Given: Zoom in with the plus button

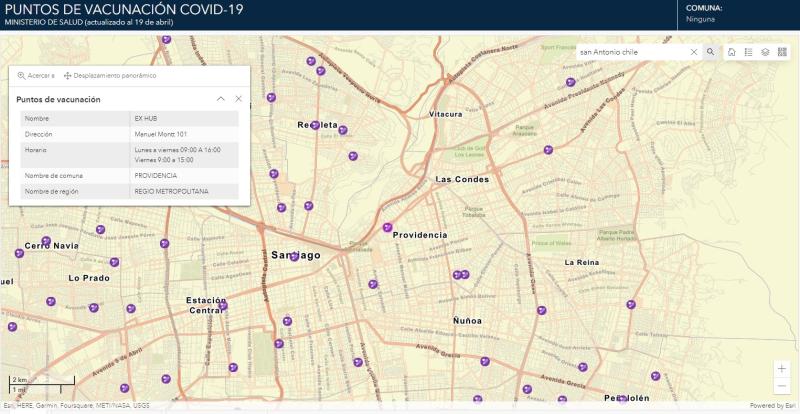Looking at the screenshot, I should point(782,368).
